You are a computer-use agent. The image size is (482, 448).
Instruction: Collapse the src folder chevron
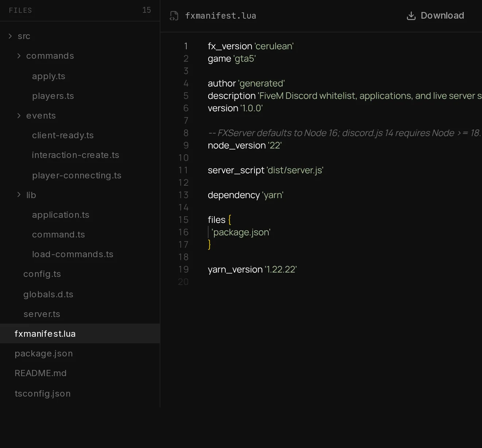click(10, 36)
